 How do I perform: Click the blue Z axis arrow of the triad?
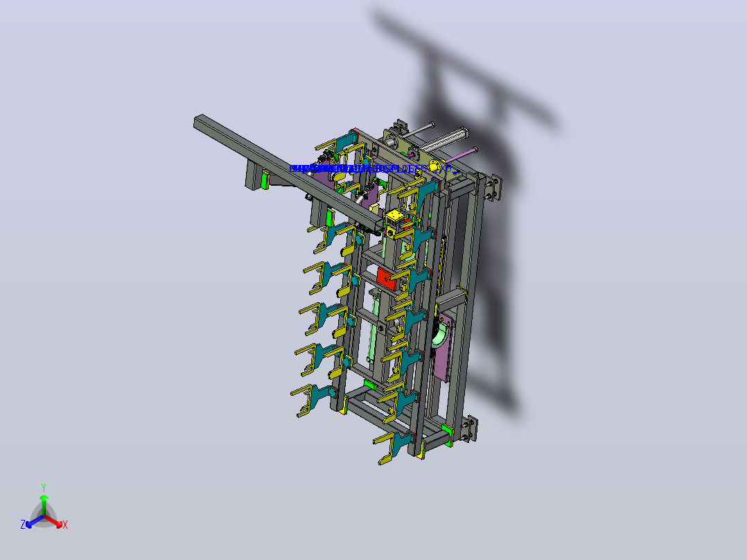coord(35,521)
